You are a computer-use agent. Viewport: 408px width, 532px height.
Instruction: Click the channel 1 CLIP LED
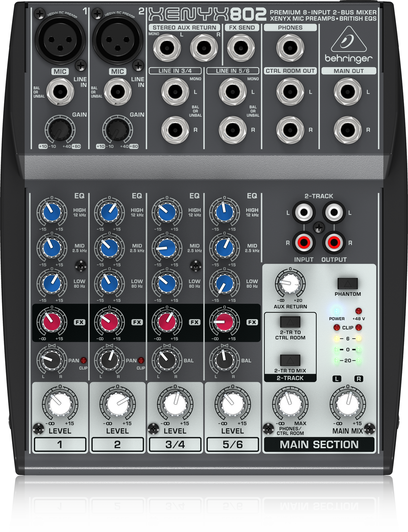83,360
